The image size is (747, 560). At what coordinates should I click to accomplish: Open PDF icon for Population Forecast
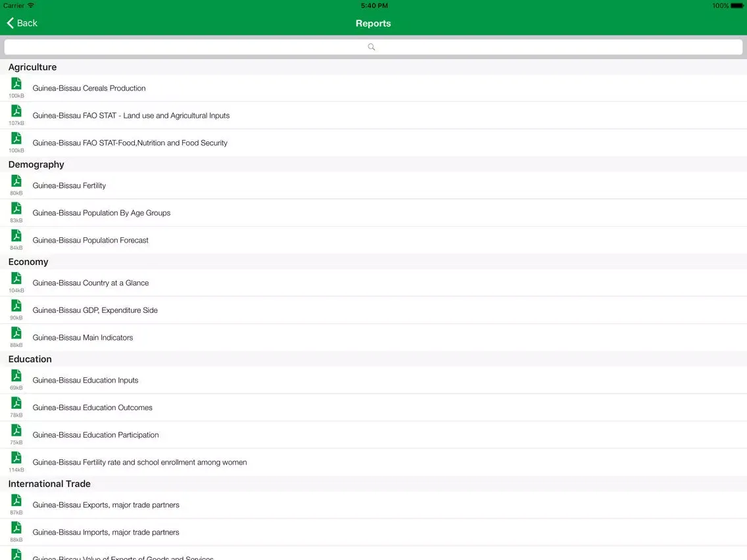pyautogui.click(x=16, y=235)
